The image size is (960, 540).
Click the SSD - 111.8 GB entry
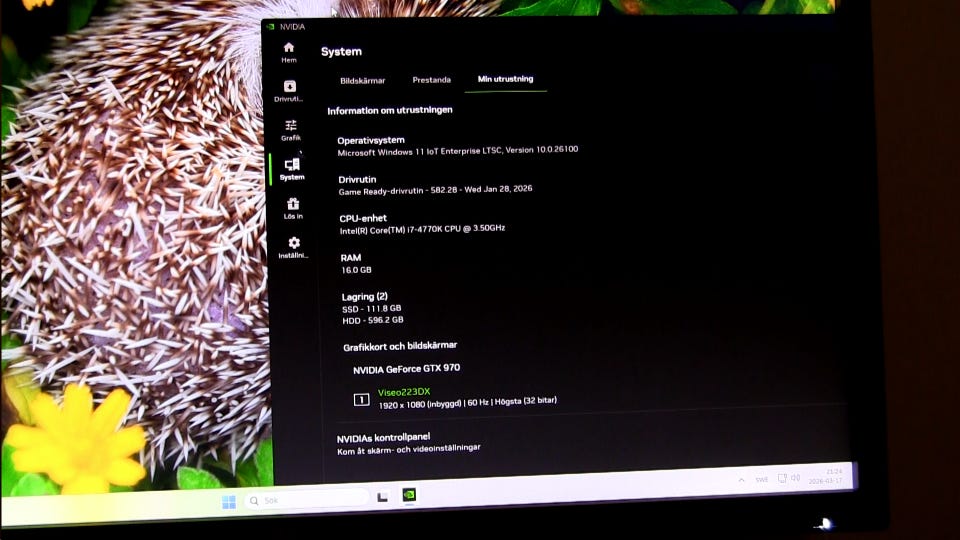click(x=372, y=309)
